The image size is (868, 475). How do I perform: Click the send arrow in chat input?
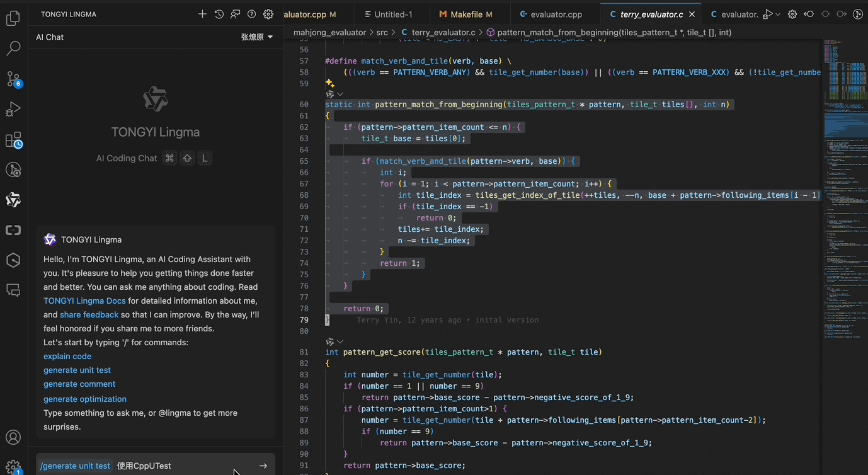tap(263, 466)
